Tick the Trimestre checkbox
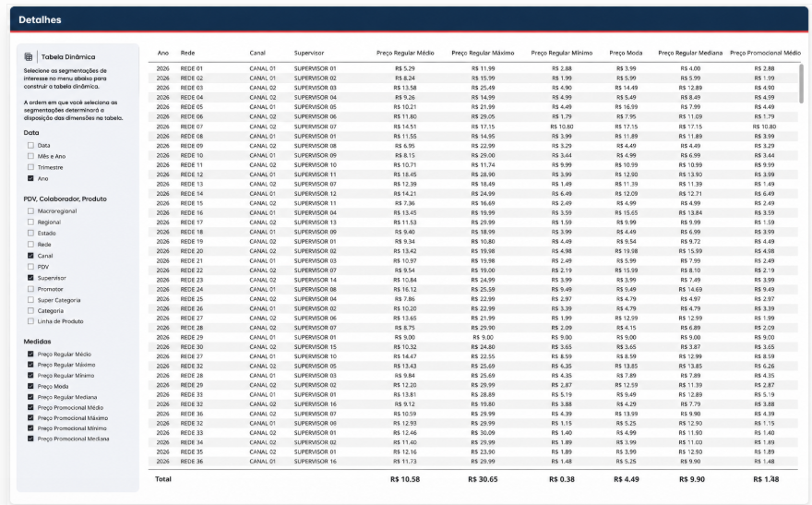The height and width of the screenshot is (505, 812). pos(30,167)
